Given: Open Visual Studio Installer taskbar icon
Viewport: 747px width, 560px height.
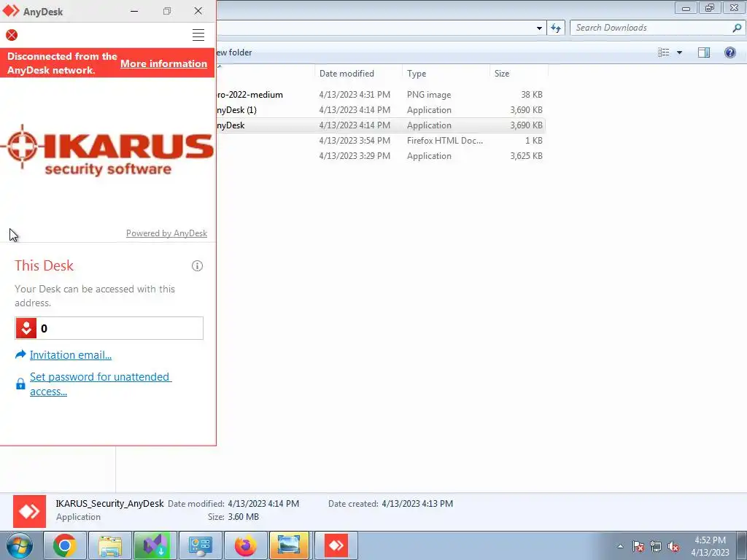Looking at the screenshot, I should click(155, 545).
